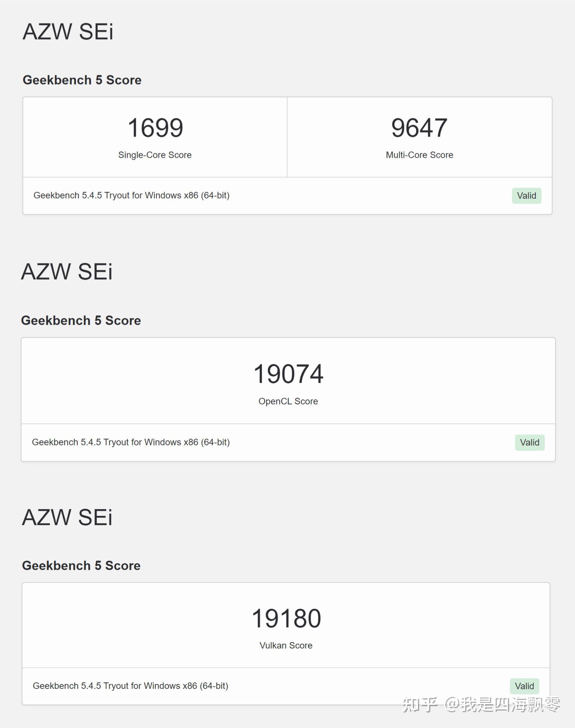575x728 pixels.
Task: Click the Multi-Core Score label
Action: pos(419,155)
